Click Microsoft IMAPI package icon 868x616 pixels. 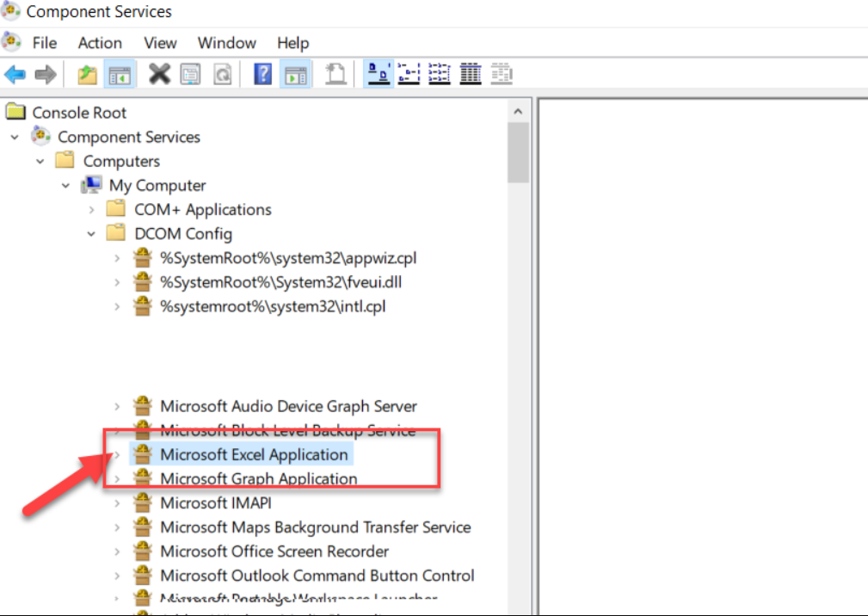(143, 502)
